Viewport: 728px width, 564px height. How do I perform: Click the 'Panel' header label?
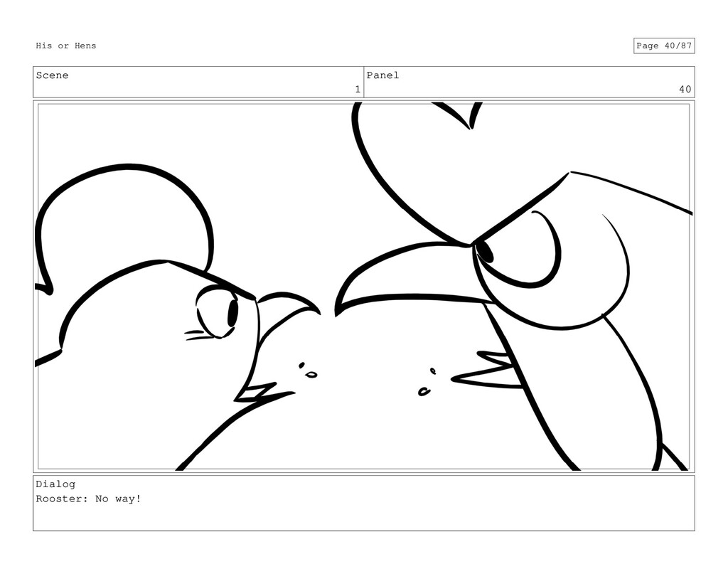pyautogui.click(x=382, y=75)
